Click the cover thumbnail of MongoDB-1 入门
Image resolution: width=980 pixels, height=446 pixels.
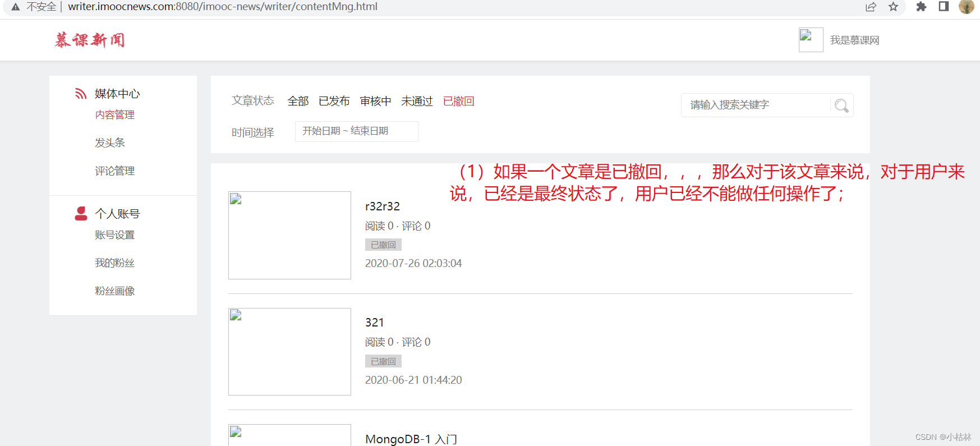(289, 435)
